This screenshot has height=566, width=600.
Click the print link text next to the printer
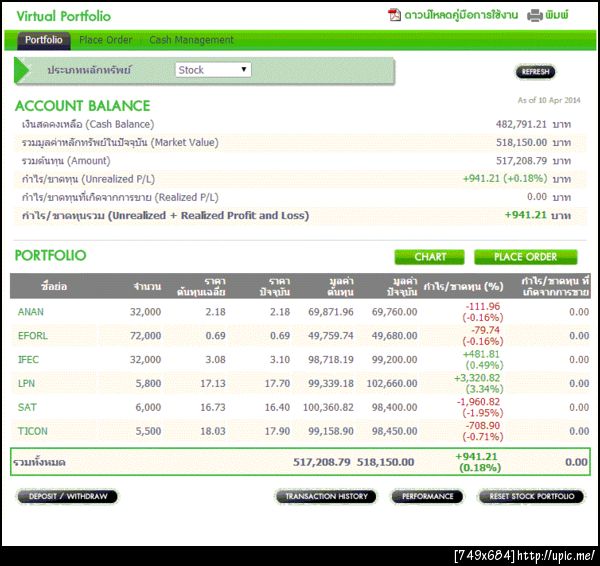pyautogui.click(x=557, y=15)
